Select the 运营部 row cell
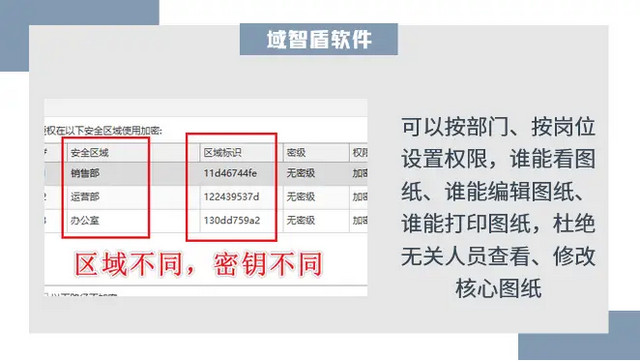 coord(133,197)
